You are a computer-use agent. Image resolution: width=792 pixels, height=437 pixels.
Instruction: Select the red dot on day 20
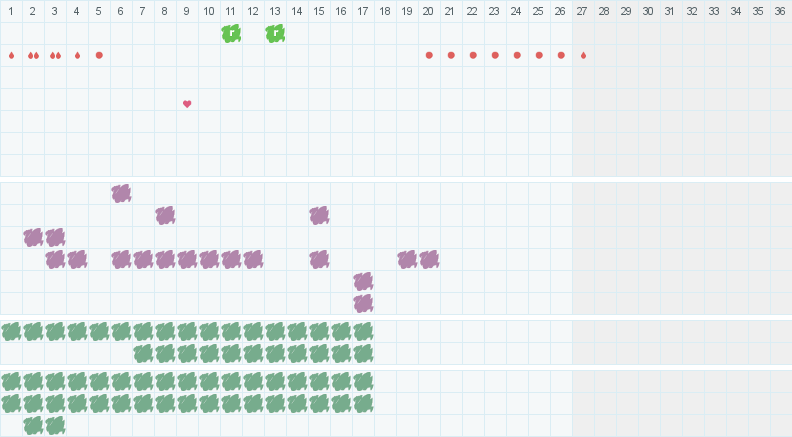(429, 55)
